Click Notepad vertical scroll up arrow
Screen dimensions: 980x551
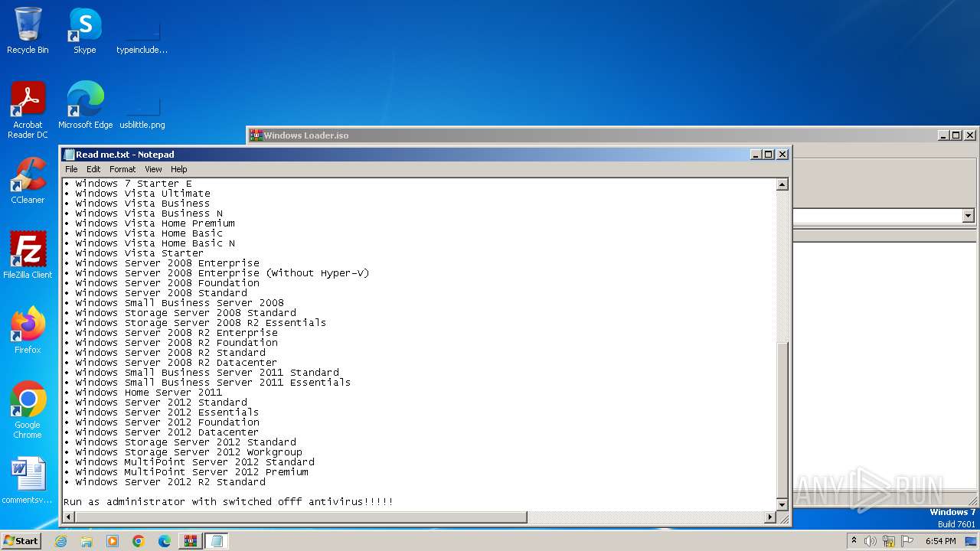click(782, 184)
